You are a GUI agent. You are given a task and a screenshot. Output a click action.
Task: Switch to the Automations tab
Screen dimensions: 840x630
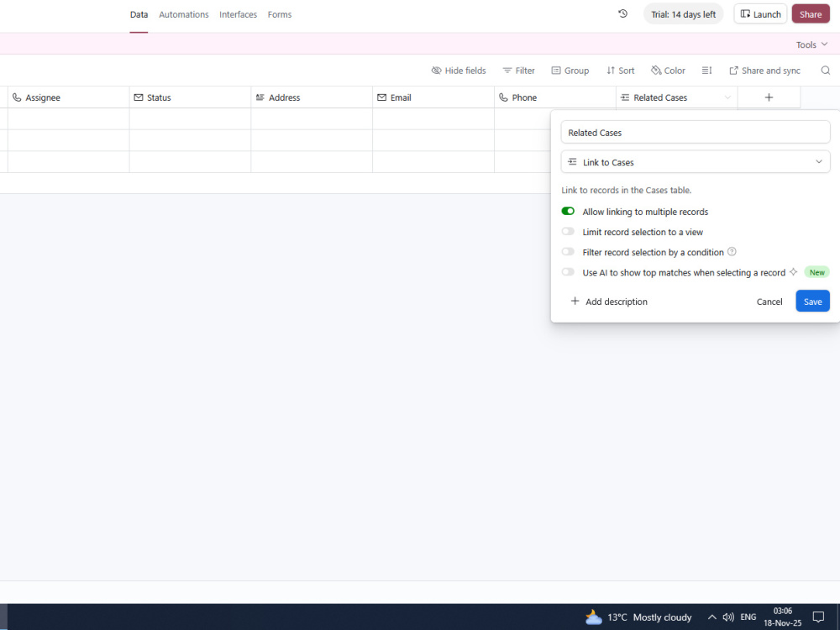184,14
